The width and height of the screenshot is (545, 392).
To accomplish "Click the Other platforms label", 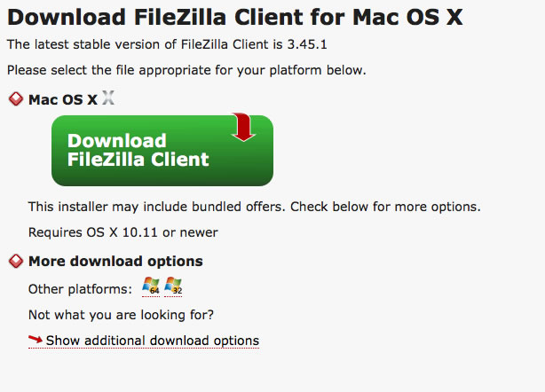I will 80,289.
